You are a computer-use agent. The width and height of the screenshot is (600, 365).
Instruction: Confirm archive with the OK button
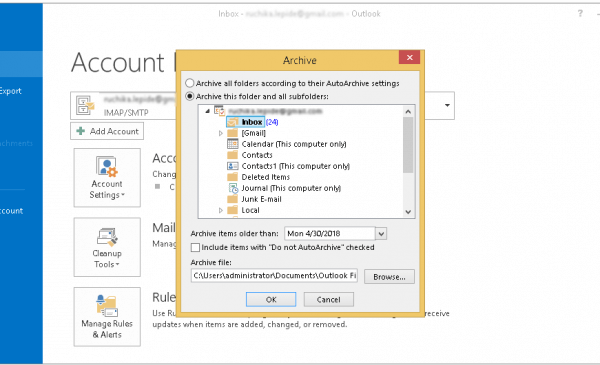coord(271,300)
